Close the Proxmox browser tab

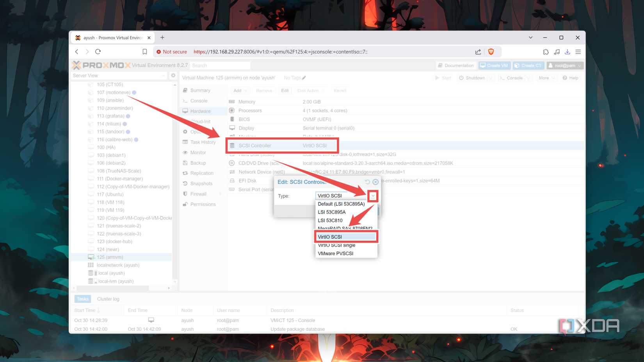point(149,38)
